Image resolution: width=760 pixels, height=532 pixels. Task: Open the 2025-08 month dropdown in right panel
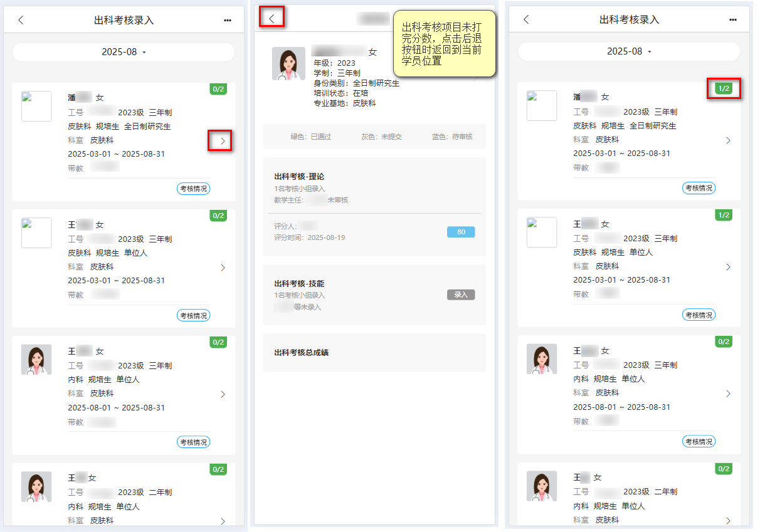pos(629,51)
